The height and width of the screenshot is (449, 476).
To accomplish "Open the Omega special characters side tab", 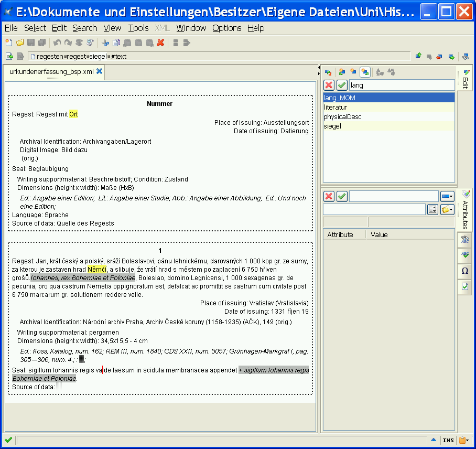I will point(465,271).
